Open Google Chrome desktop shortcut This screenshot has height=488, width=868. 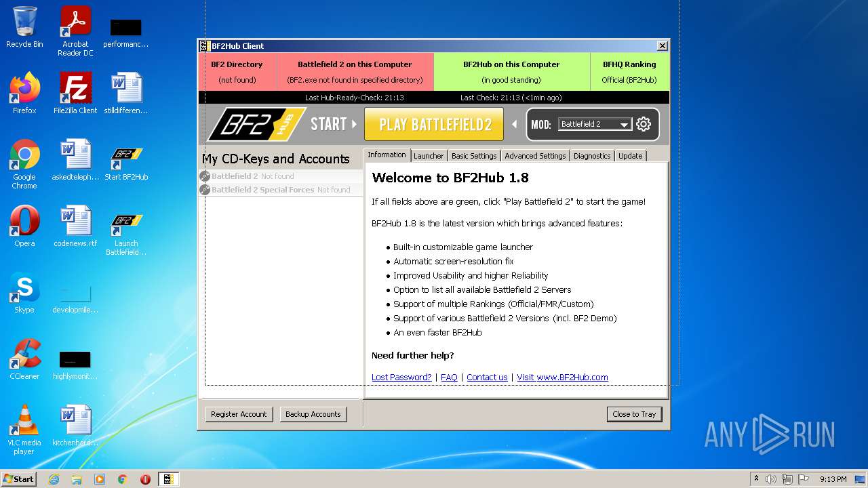tap(24, 164)
